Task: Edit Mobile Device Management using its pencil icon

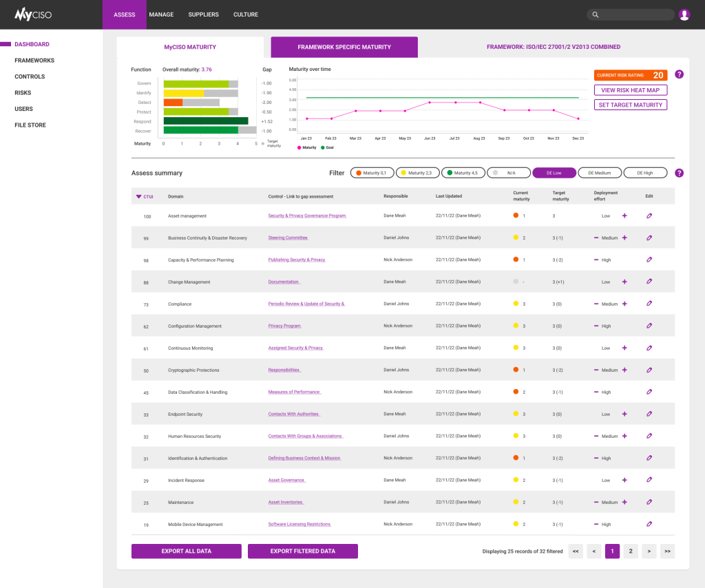Action: [x=648, y=524]
